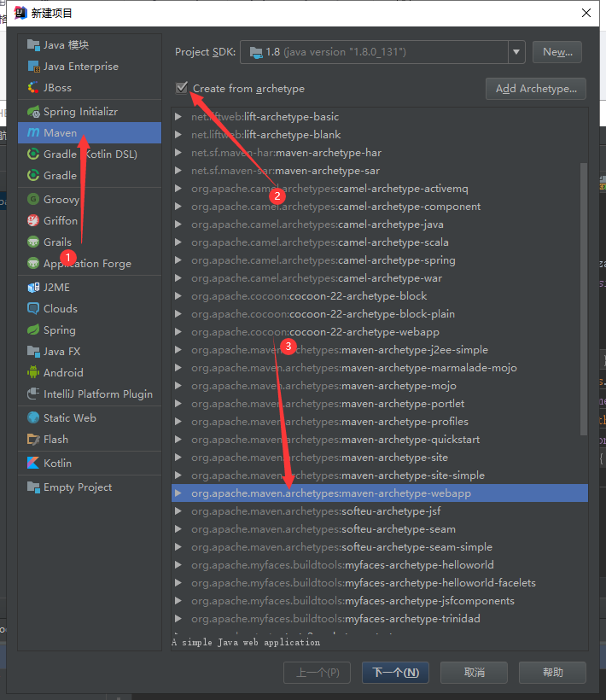
Task: Click the Static Web globe icon
Action: click(x=33, y=417)
